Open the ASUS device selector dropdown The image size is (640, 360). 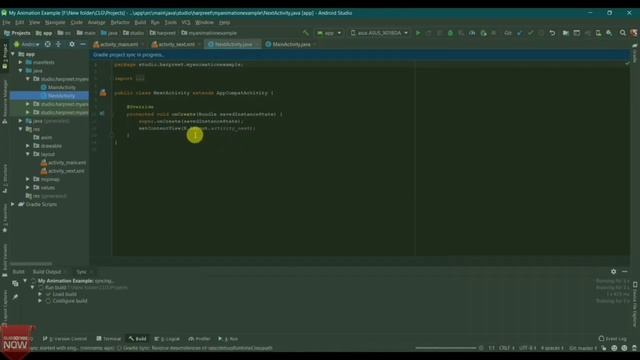pyautogui.click(x=379, y=33)
